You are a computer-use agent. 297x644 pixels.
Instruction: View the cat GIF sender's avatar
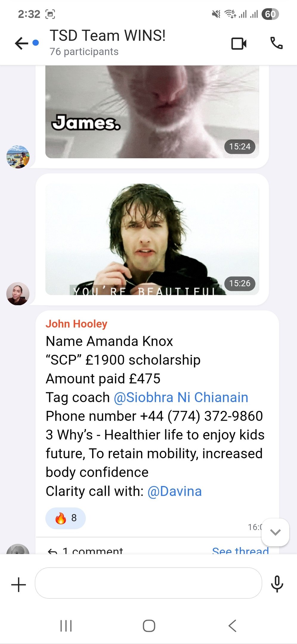click(x=18, y=157)
